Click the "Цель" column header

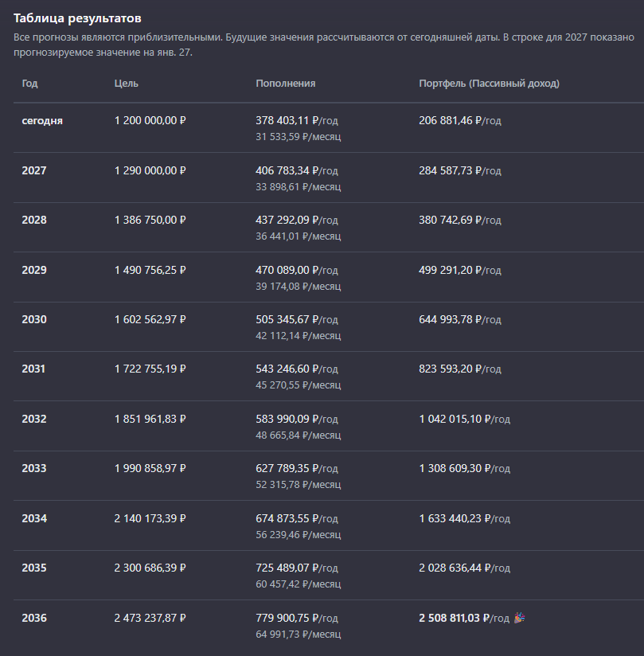pyautogui.click(x=126, y=84)
